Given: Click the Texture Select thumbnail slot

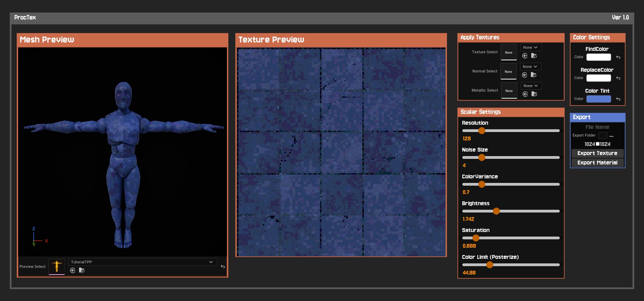Looking at the screenshot, I should [x=509, y=52].
